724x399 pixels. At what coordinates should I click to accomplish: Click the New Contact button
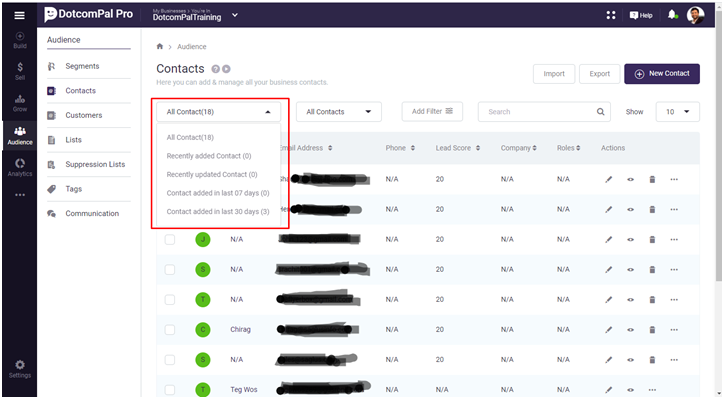pyautogui.click(x=662, y=74)
